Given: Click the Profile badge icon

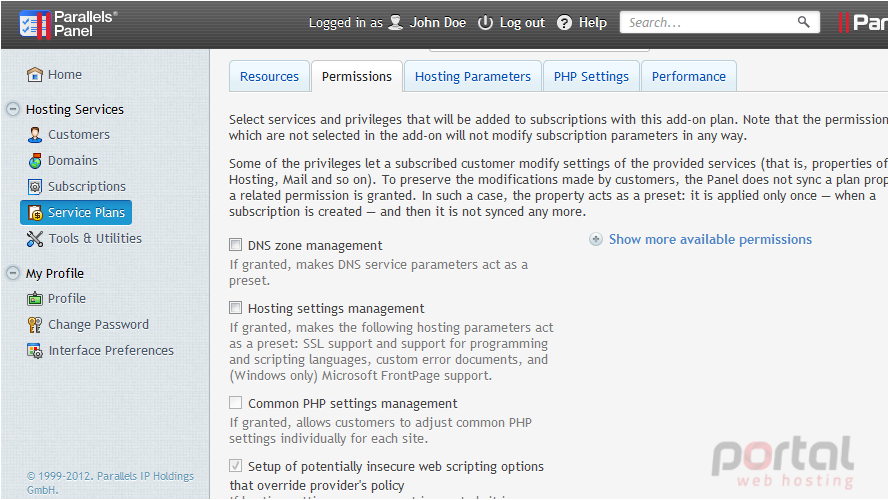Looking at the screenshot, I should pyautogui.click(x=35, y=299).
